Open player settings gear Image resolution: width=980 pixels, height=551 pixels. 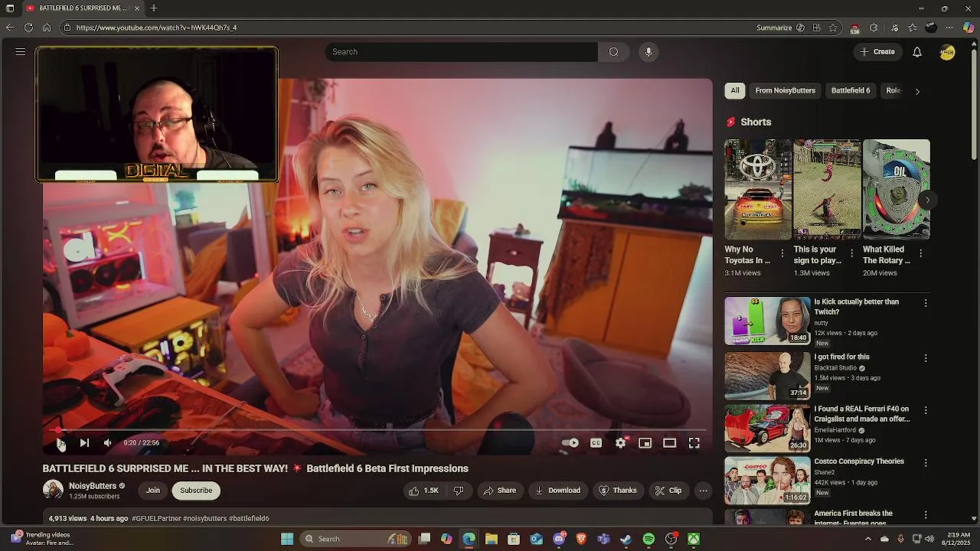pyautogui.click(x=621, y=443)
